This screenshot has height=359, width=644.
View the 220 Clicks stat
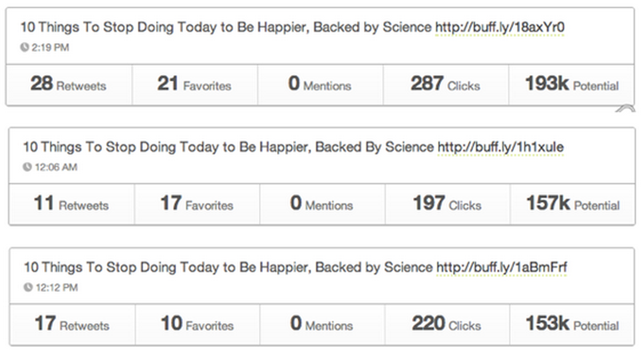(447, 324)
